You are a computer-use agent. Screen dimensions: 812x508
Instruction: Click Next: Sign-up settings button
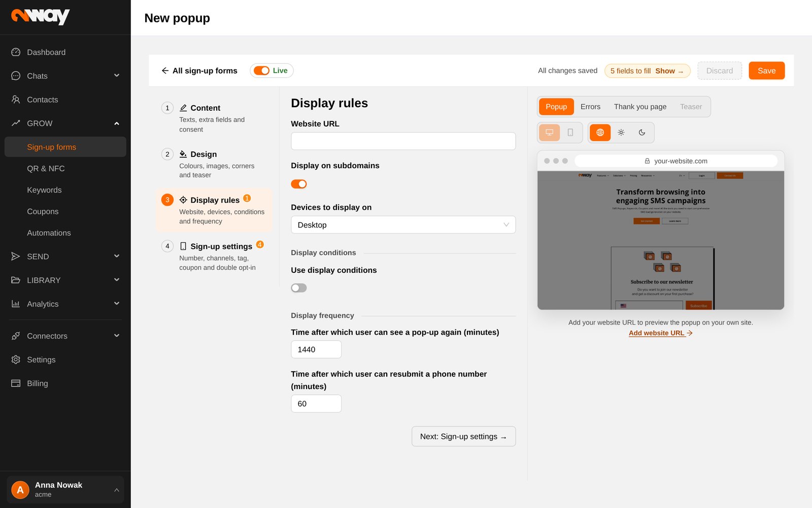463,436
